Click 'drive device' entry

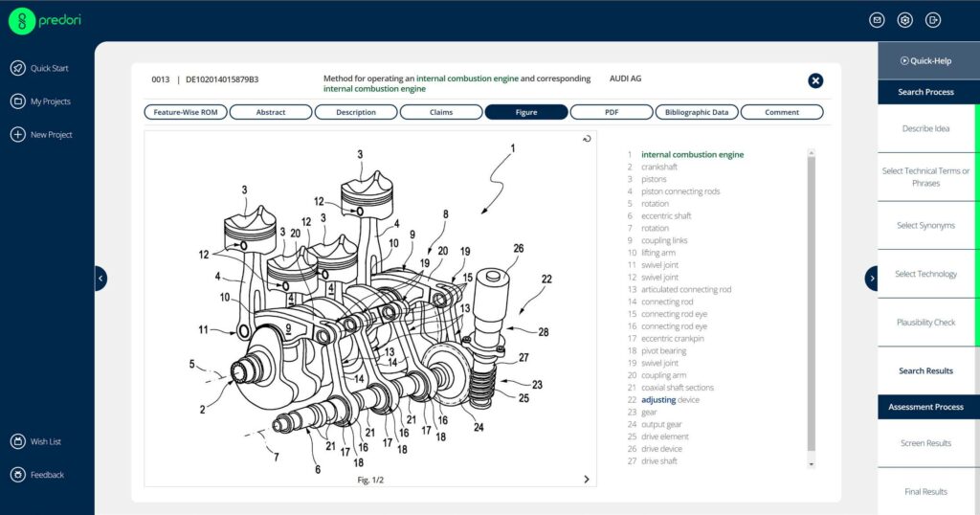(x=661, y=449)
